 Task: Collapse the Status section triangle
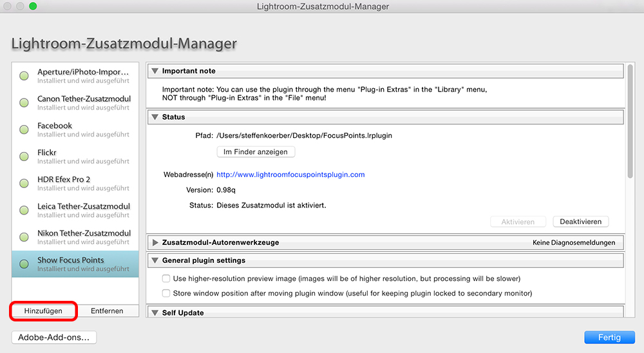[155, 117]
